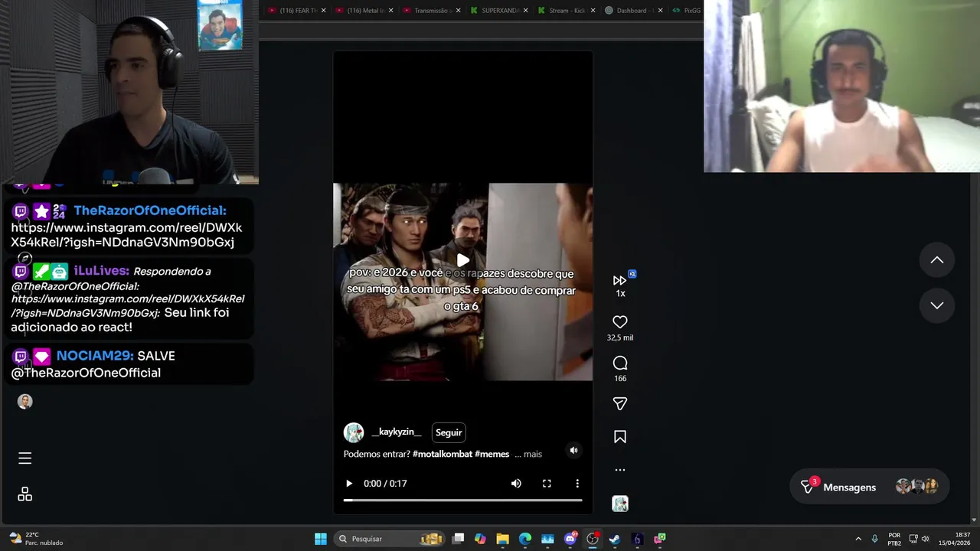The image size is (980, 551).
Task: Click the 'SALVE' text in NOCIAM29's message
Action: coord(156,356)
